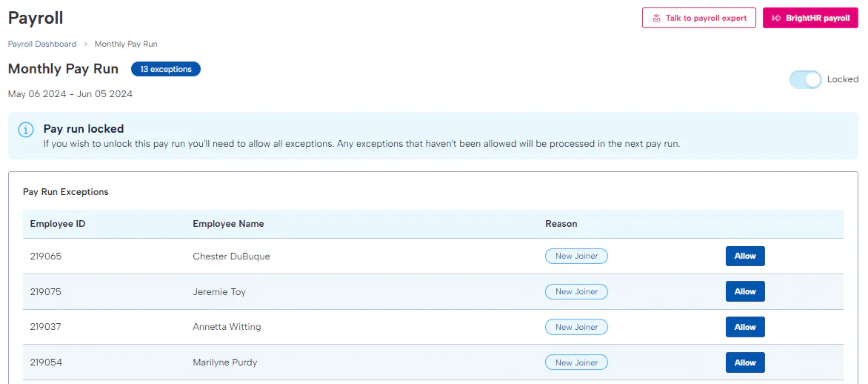868x384 pixels.
Task: Click New Joiner tag for Annetta Witting
Action: [576, 327]
